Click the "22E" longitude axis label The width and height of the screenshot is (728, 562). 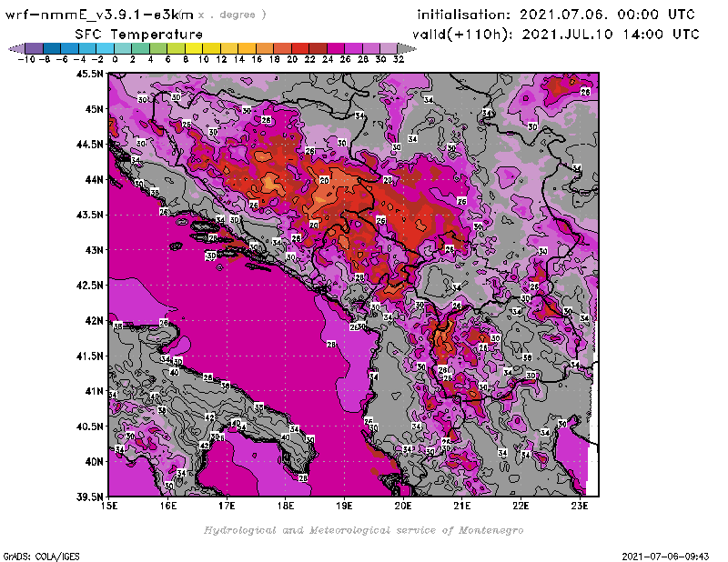point(521,506)
